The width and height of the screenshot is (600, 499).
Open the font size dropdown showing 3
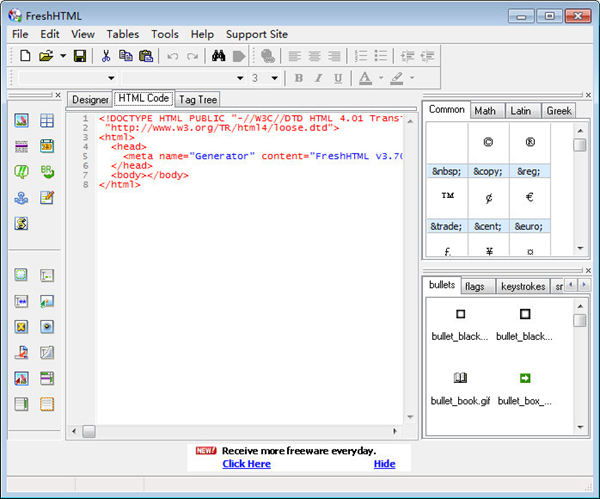[x=275, y=78]
